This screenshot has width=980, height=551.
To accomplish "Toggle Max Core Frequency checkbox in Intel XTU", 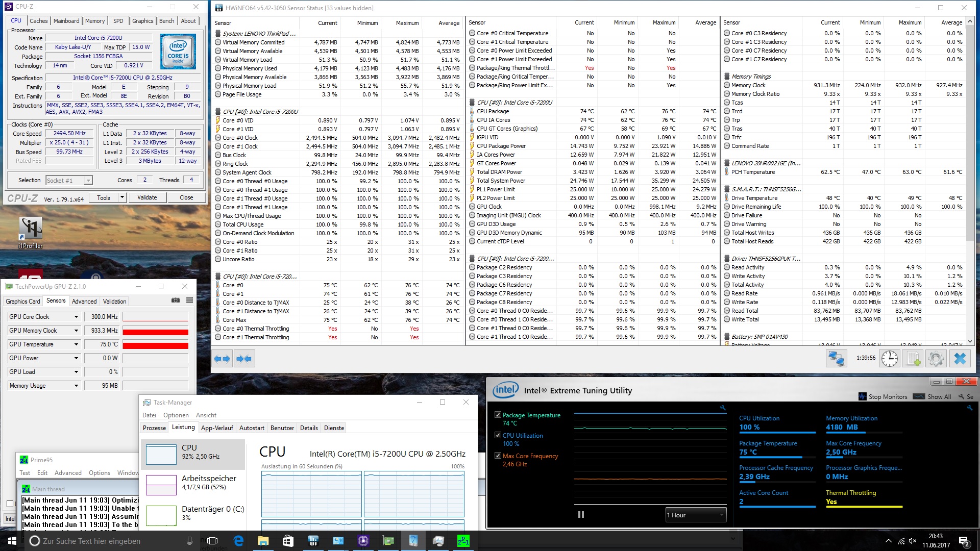I will pyautogui.click(x=498, y=456).
